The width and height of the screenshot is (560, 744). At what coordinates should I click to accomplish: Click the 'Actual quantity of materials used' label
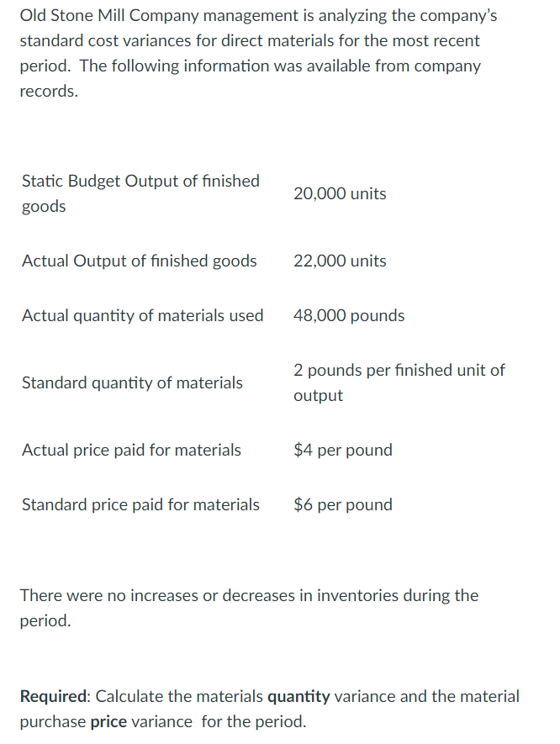pyautogui.click(x=142, y=315)
